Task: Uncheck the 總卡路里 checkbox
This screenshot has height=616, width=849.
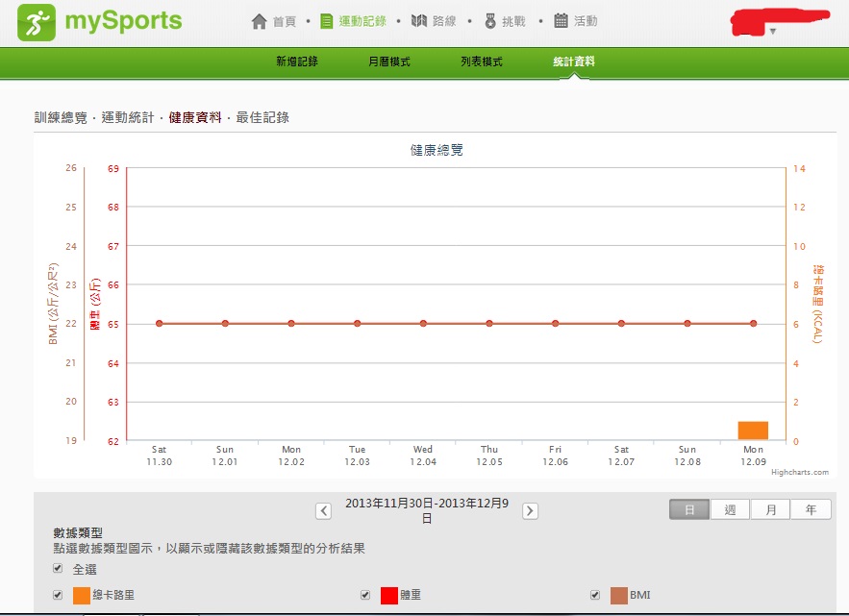Action: pyautogui.click(x=59, y=595)
